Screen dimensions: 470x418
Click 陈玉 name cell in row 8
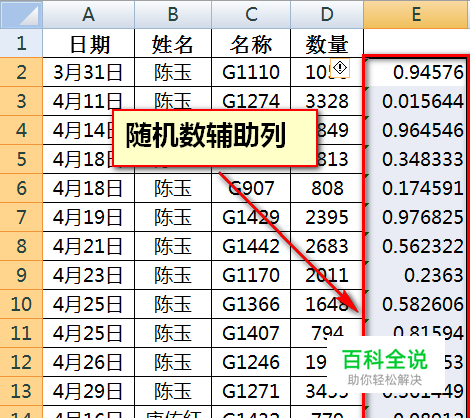(173, 246)
